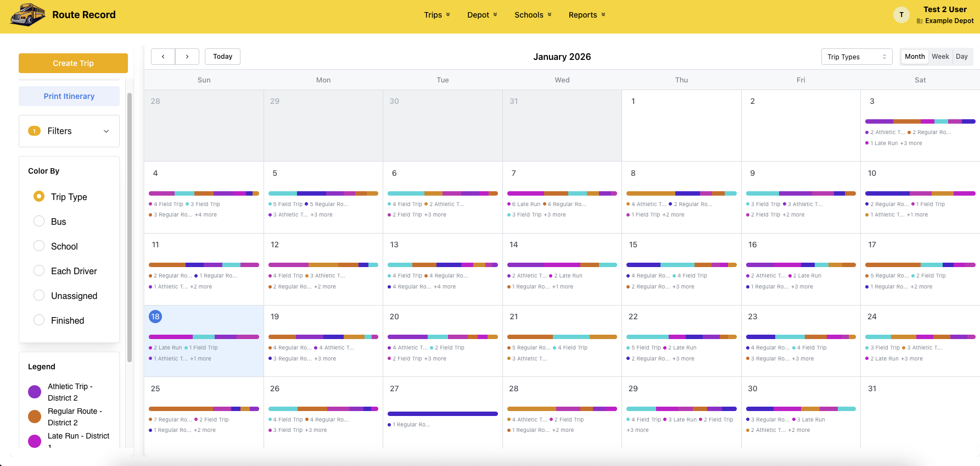Image resolution: width=980 pixels, height=466 pixels.
Task: Click the 'January 2026' calendar title
Action: 562,57
